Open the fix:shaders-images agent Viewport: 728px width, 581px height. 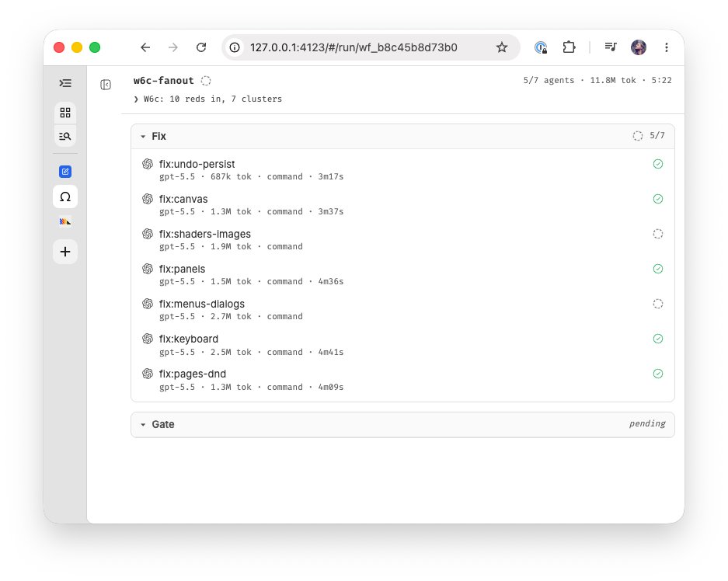click(x=402, y=240)
